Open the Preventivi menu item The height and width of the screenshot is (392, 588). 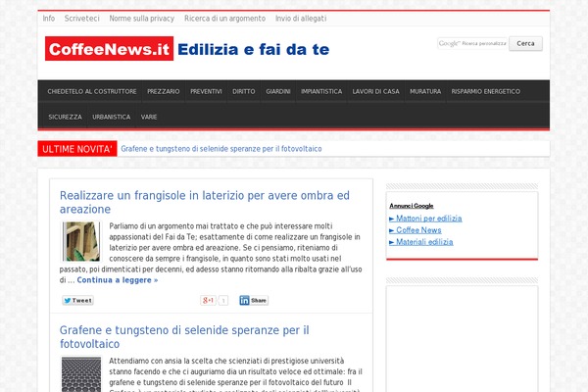[206, 91]
